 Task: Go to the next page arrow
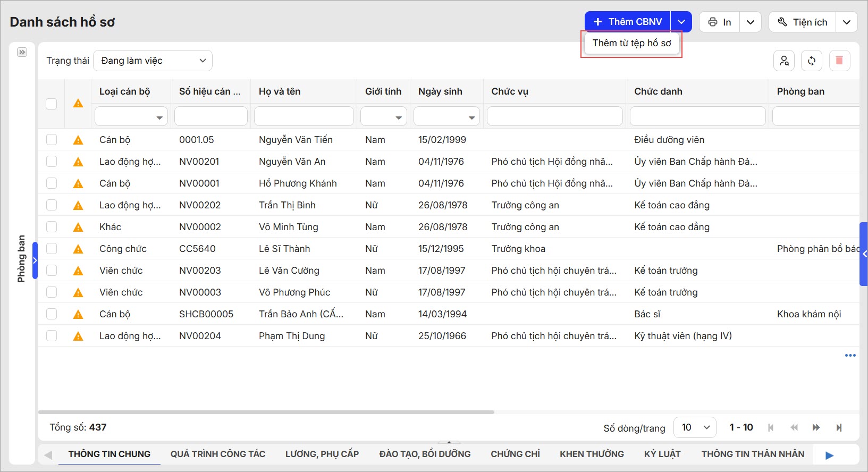(816, 427)
